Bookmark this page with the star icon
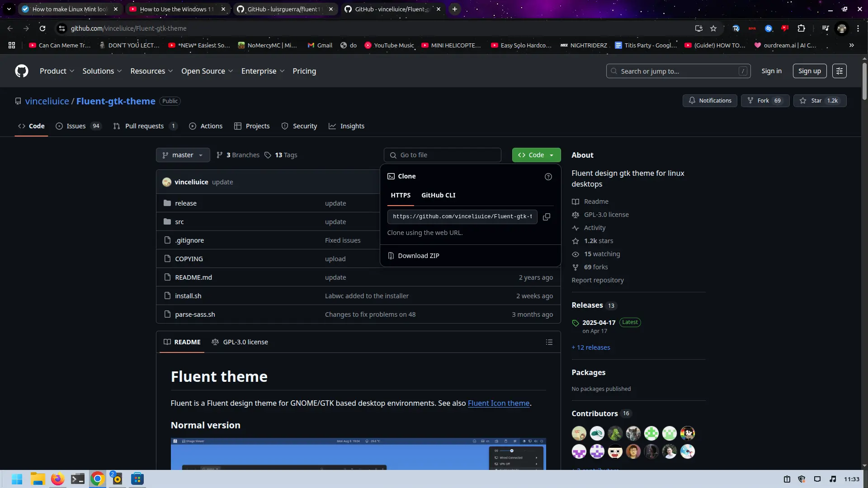This screenshot has height=488, width=868. [x=713, y=28]
